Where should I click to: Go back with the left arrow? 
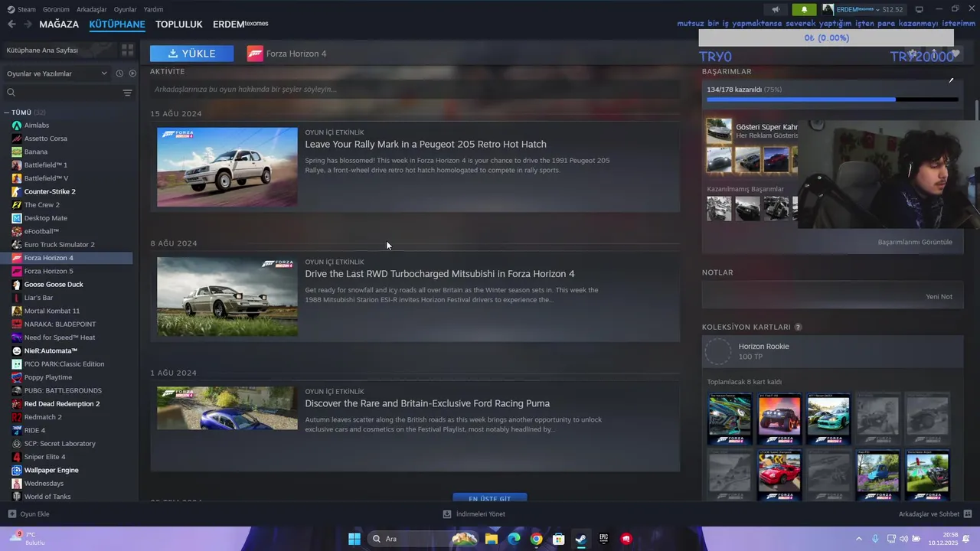[11, 24]
